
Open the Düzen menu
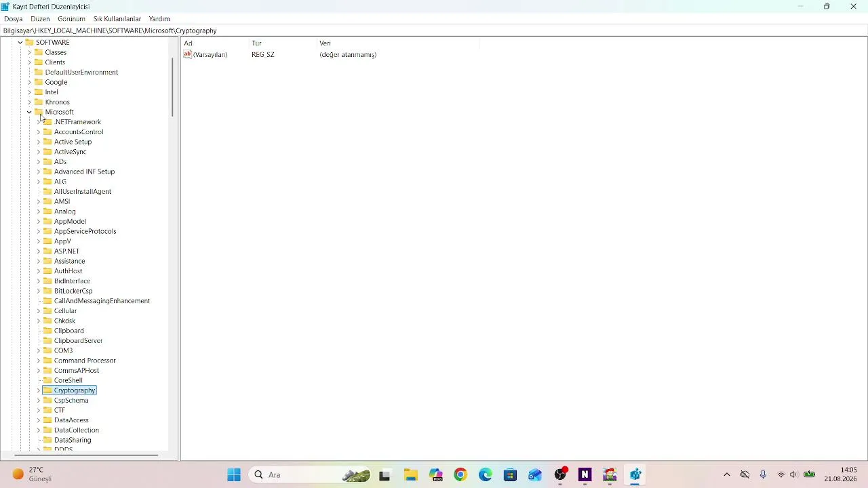[40, 19]
